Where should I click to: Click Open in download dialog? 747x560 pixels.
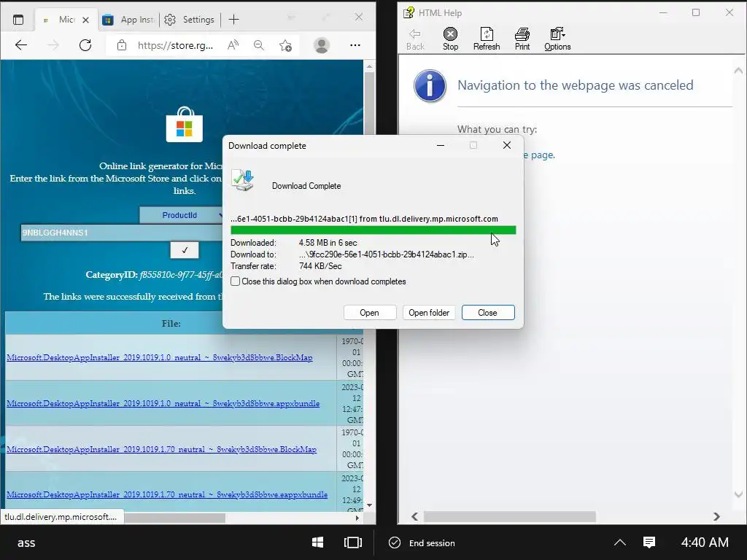pyautogui.click(x=370, y=313)
